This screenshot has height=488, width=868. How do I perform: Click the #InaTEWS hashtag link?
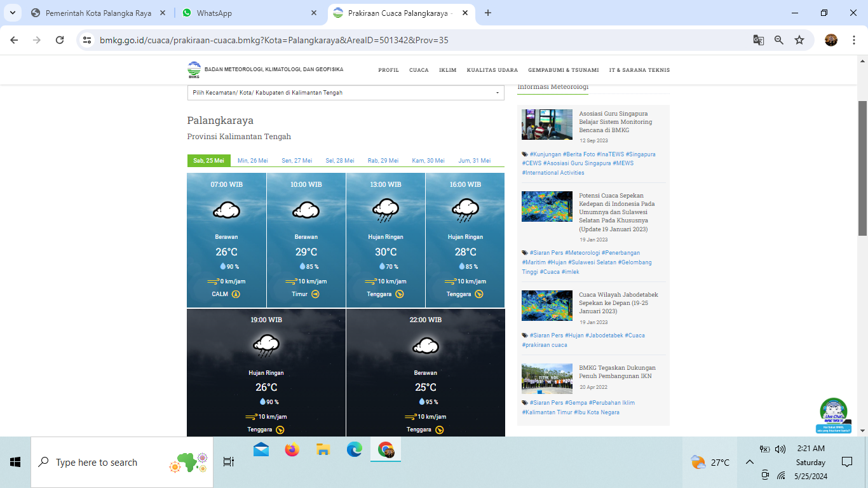click(610, 154)
